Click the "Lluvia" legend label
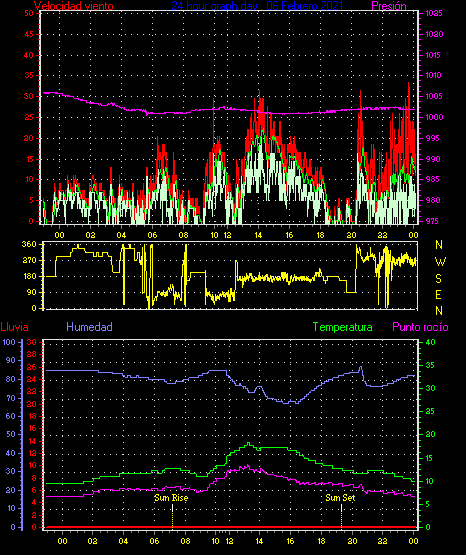 point(15,327)
